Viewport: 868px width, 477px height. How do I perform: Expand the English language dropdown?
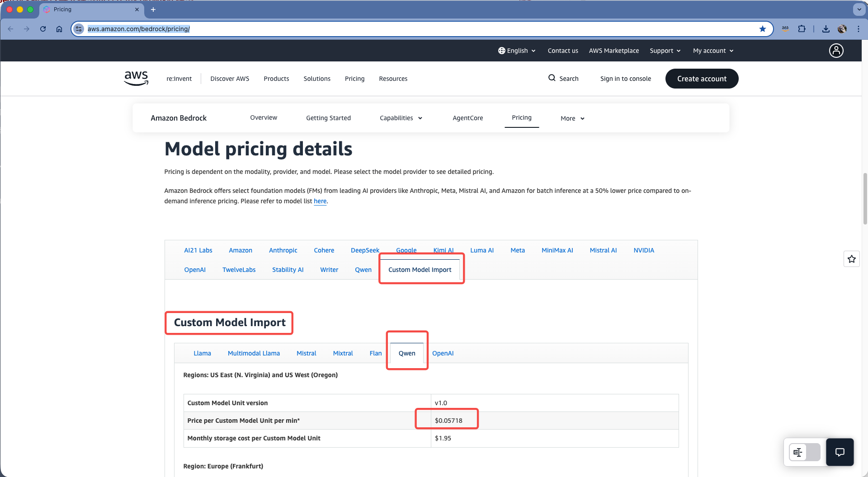coord(517,51)
